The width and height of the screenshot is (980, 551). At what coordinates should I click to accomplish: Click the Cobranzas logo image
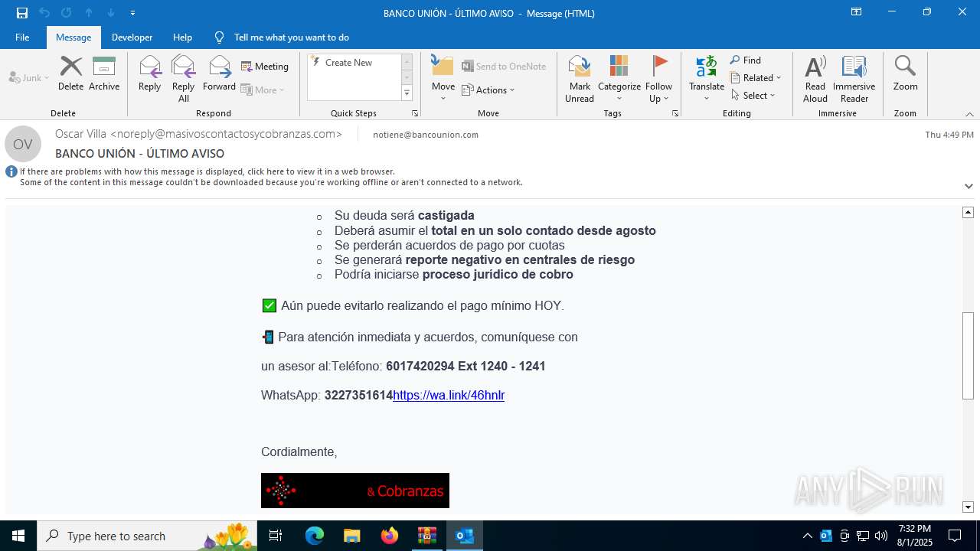[x=355, y=491]
